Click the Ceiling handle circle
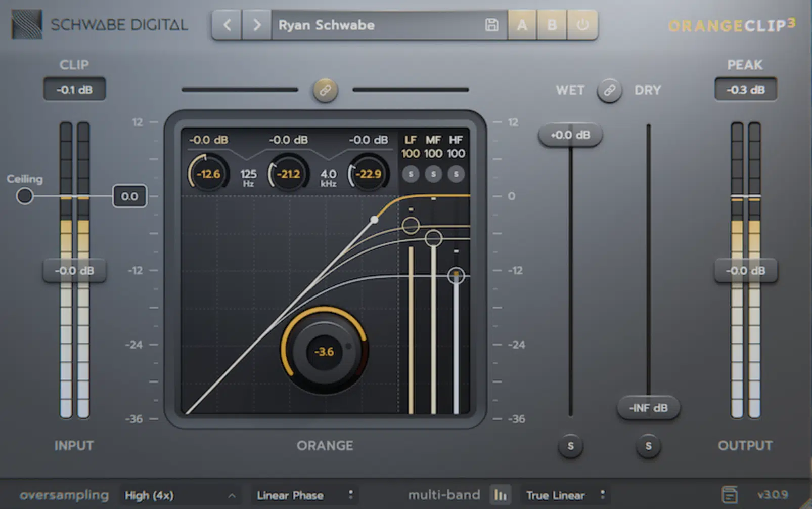 tap(24, 196)
